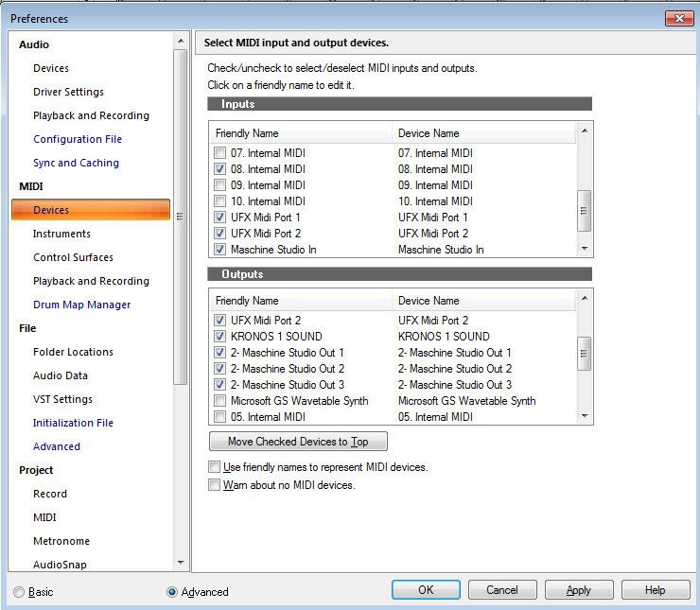Check the 07. Internal MIDI input checkbox
Viewport: 700px width, 610px height.
pos(220,153)
